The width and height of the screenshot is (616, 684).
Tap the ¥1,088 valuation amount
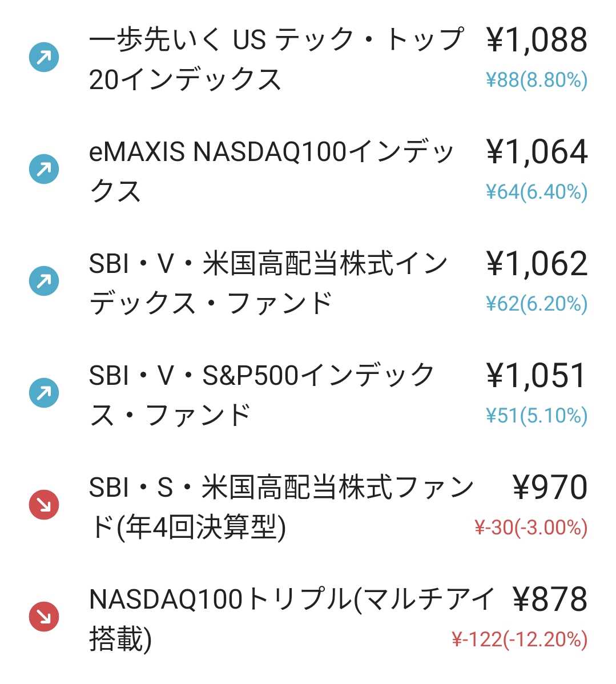tap(537, 40)
